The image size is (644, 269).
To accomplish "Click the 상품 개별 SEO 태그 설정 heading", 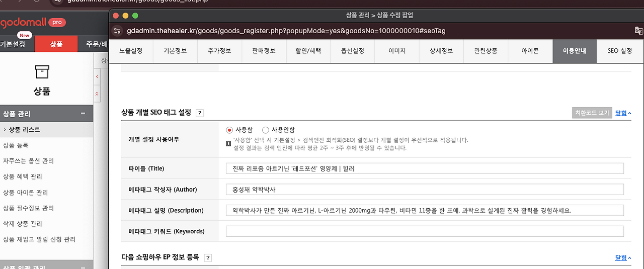I will [156, 113].
